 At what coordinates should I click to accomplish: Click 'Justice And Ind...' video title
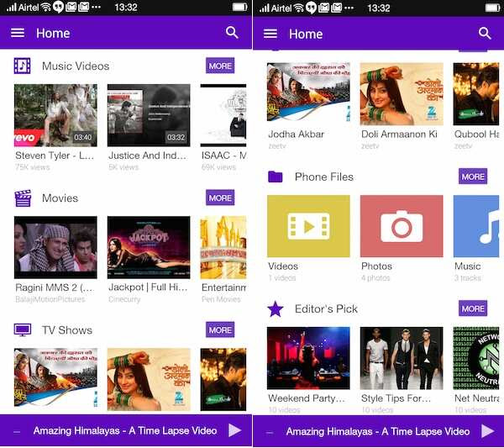(148, 155)
